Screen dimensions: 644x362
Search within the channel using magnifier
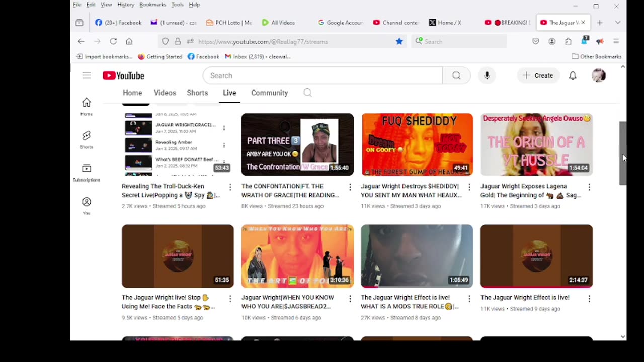307,93
